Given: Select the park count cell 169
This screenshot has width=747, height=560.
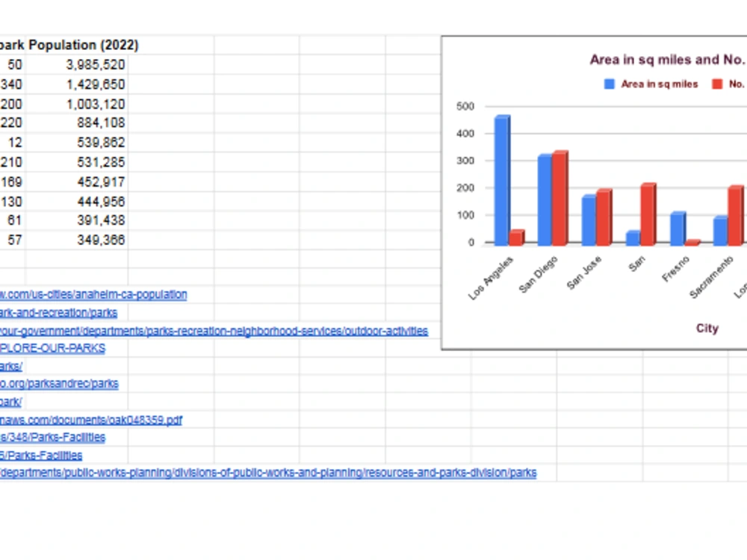Looking at the screenshot, I should 13,182.
